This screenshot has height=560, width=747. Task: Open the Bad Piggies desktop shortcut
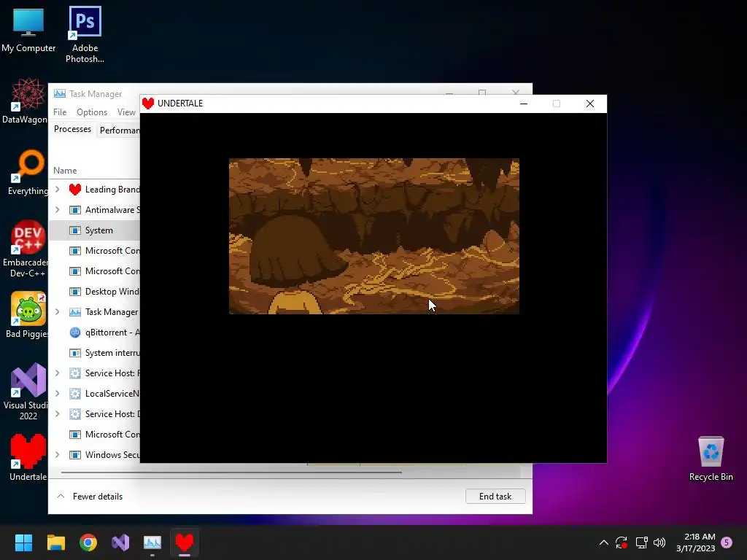point(28,314)
